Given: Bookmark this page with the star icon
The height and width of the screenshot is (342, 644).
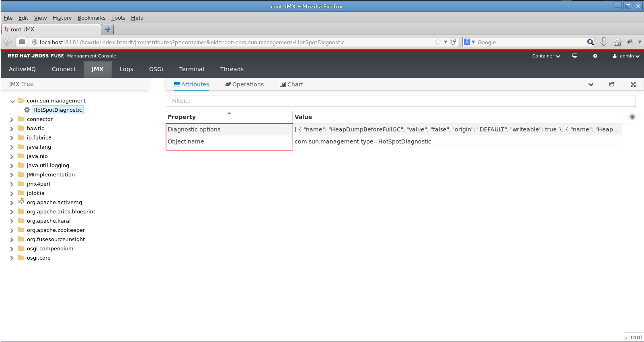Looking at the screenshot, I should tap(438, 42).
